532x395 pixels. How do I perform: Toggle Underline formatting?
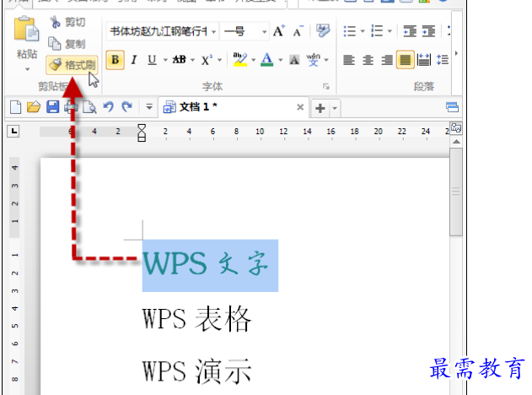click(152, 60)
